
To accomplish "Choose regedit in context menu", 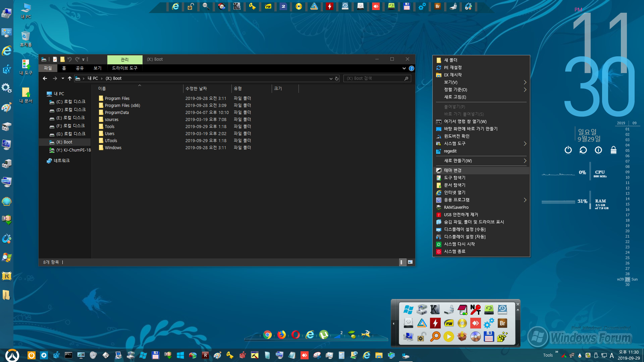I will coord(481,151).
